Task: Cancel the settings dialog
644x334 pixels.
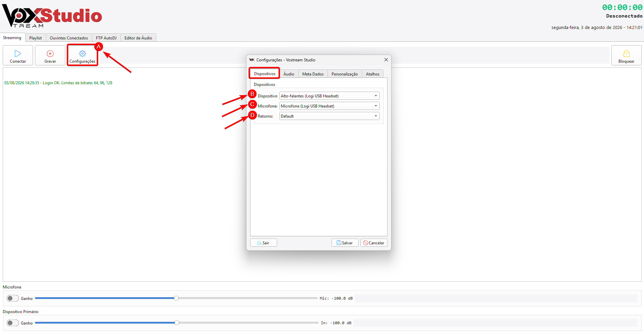Action: (374, 243)
